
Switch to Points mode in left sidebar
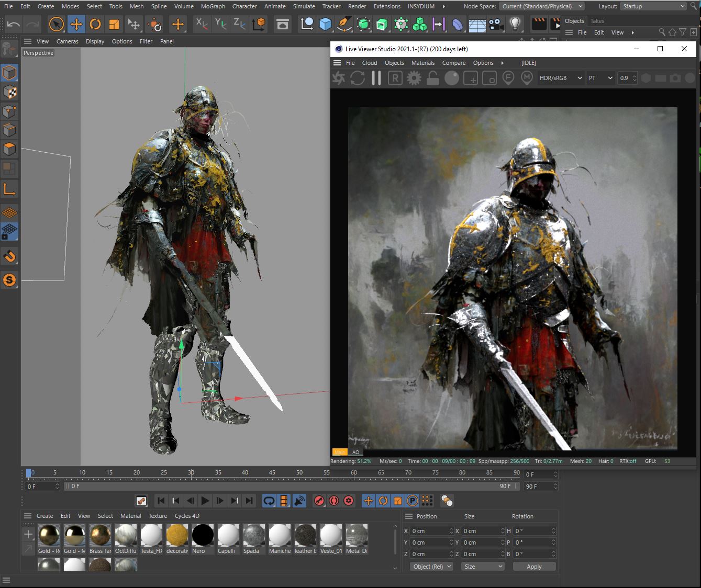coord(9,111)
